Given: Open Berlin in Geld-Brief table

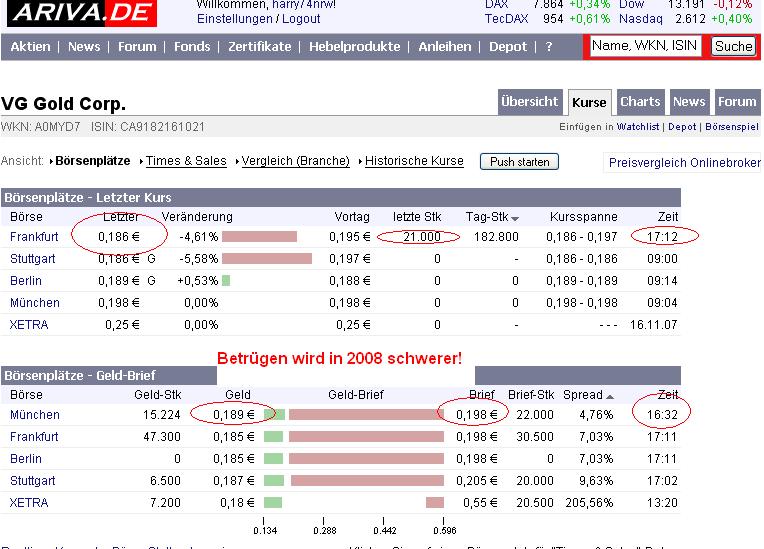Looking at the screenshot, I should [x=26, y=458].
